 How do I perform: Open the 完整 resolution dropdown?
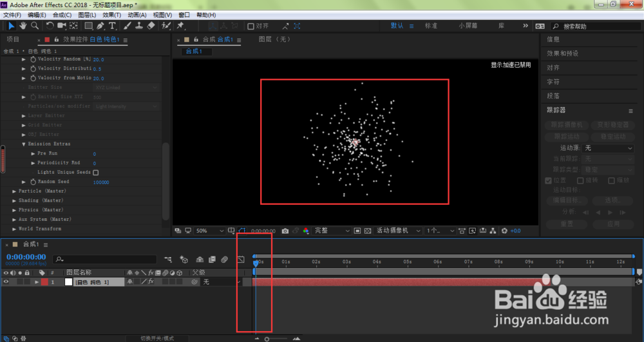coord(332,231)
